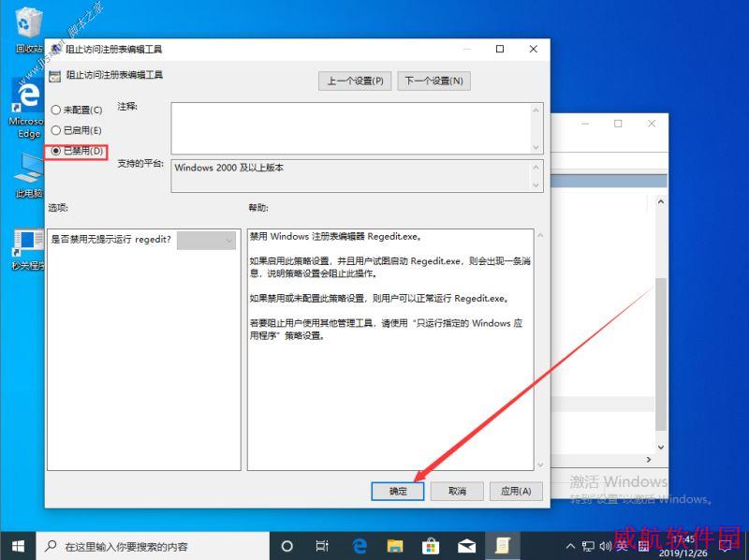Click scroll-down arrow in the background window
Viewport: 749px width, 560px height.
tap(661, 448)
